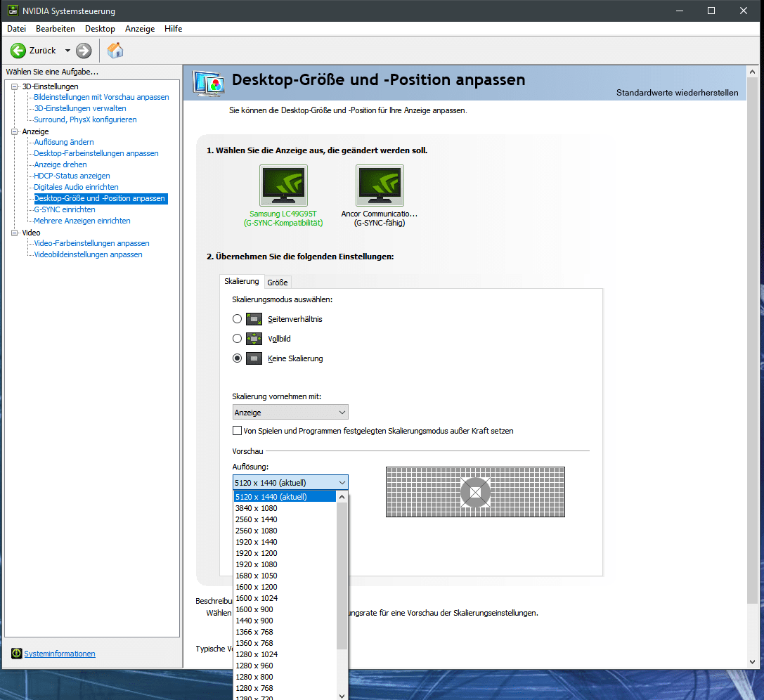Open the Datei menu
This screenshot has height=700, width=764.
(17, 29)
